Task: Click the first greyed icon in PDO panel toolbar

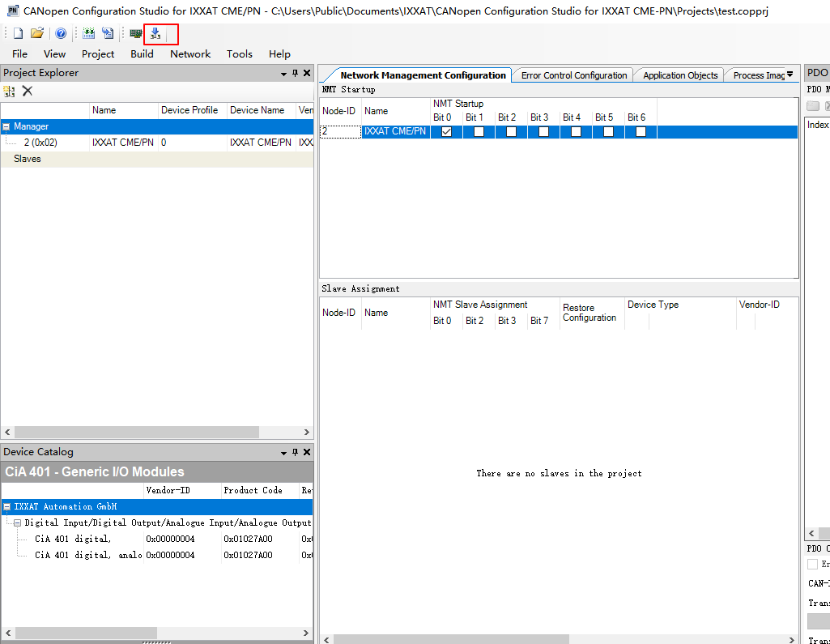Action: coord(813,106)
